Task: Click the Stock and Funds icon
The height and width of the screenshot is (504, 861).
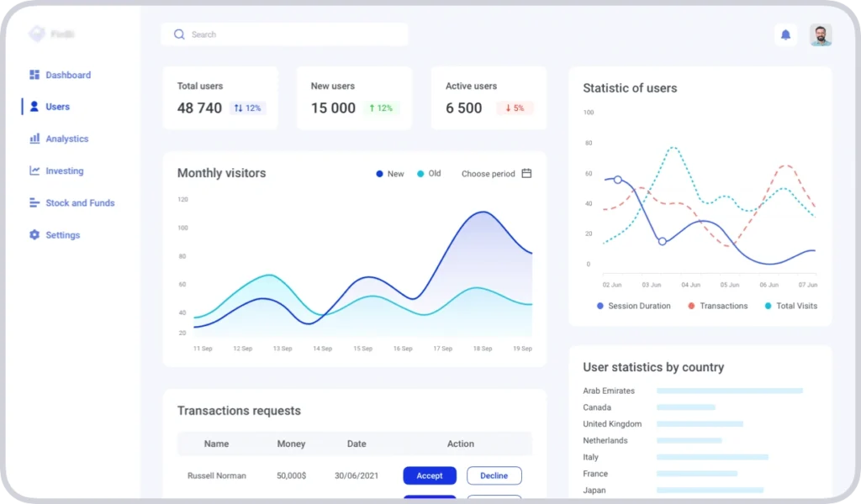Action: (34, 202)
